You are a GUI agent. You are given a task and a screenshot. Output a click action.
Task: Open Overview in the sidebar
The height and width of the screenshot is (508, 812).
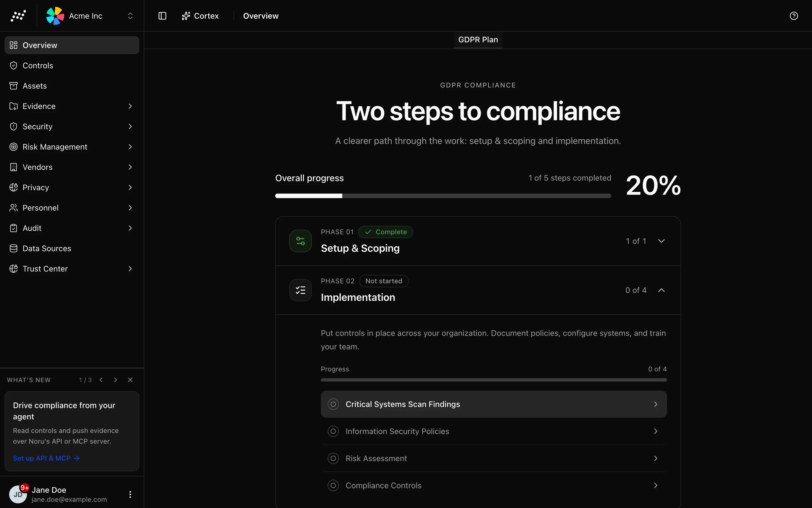click(x=72, y=45)
